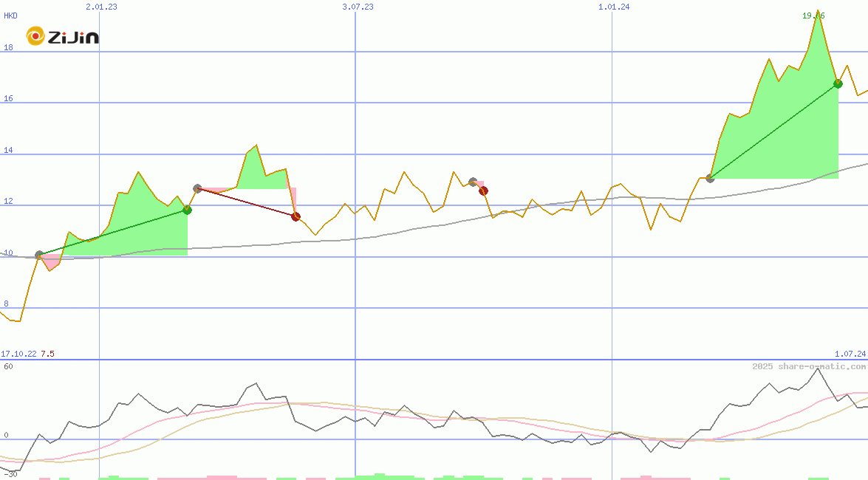Select the 2.01.23 date label
868x480 pixels.
[x=101, y=7]
